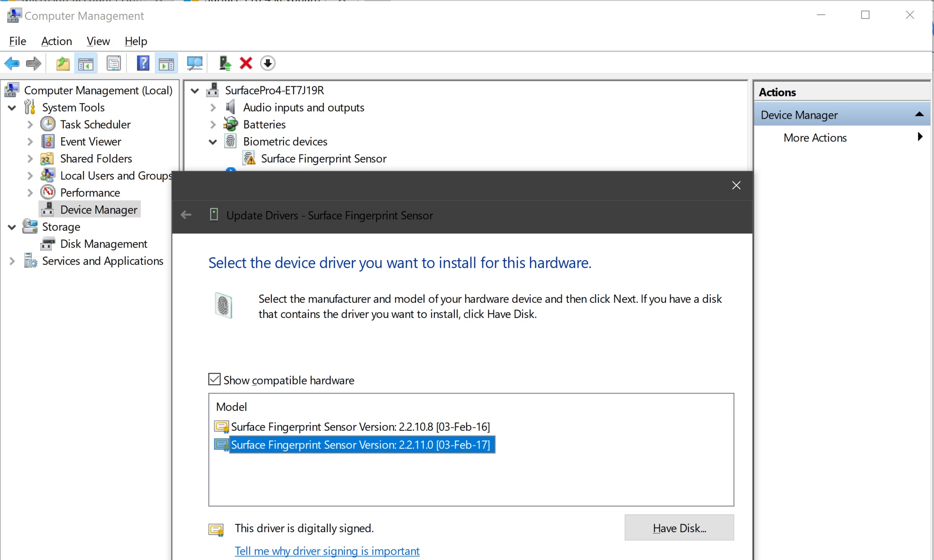The width and height of the screenshot is (934, 560).
Task: Click the Have Disk button
Action: click(679, 528)
